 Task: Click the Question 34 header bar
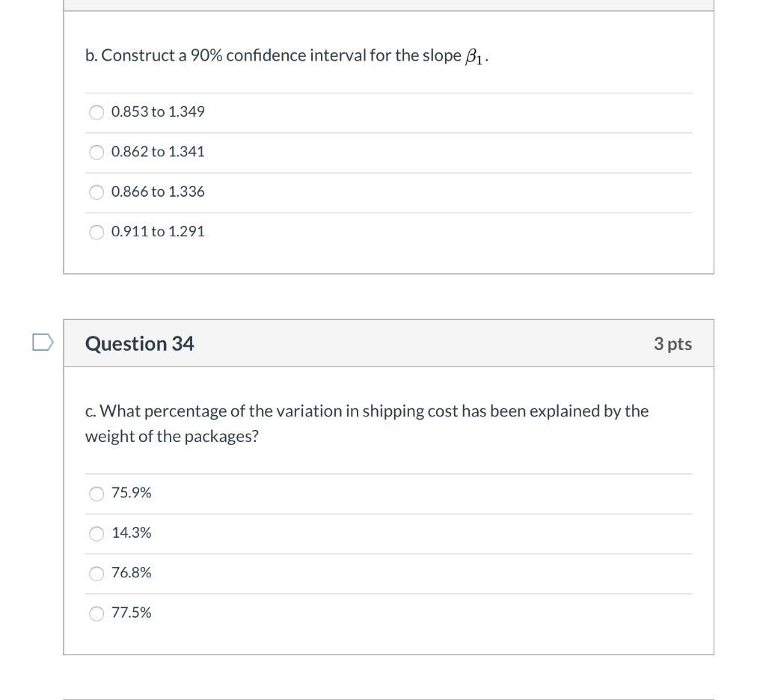tap(389, 343)
